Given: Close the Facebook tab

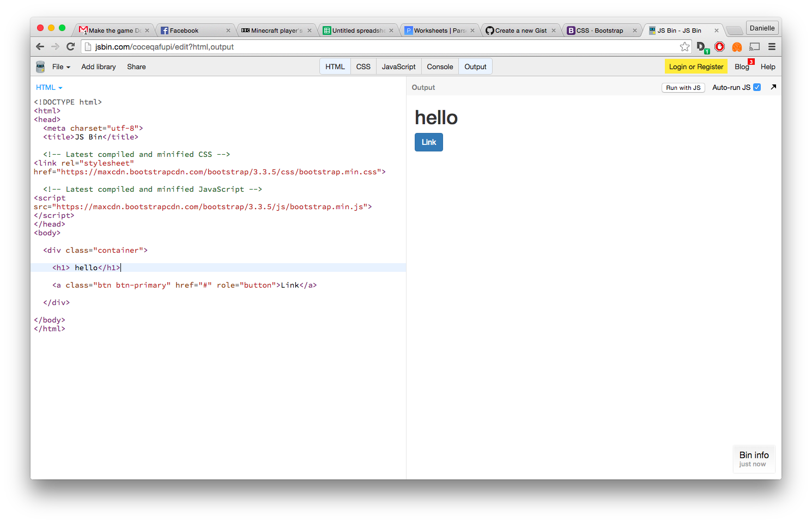Looking at the screenshot, I should [x=228, y=31].
